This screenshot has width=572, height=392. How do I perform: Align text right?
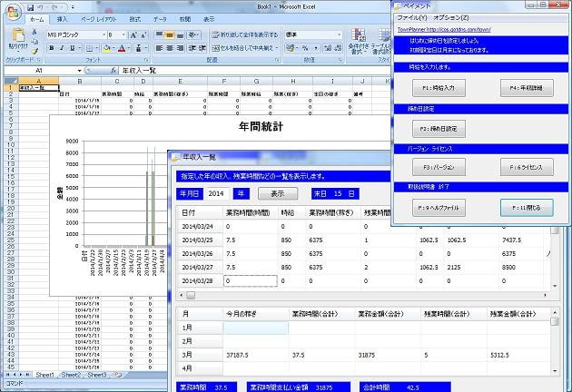point(180,48)
